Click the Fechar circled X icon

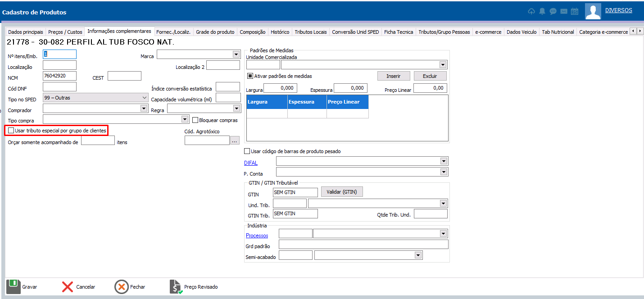(x=122, y=287)
